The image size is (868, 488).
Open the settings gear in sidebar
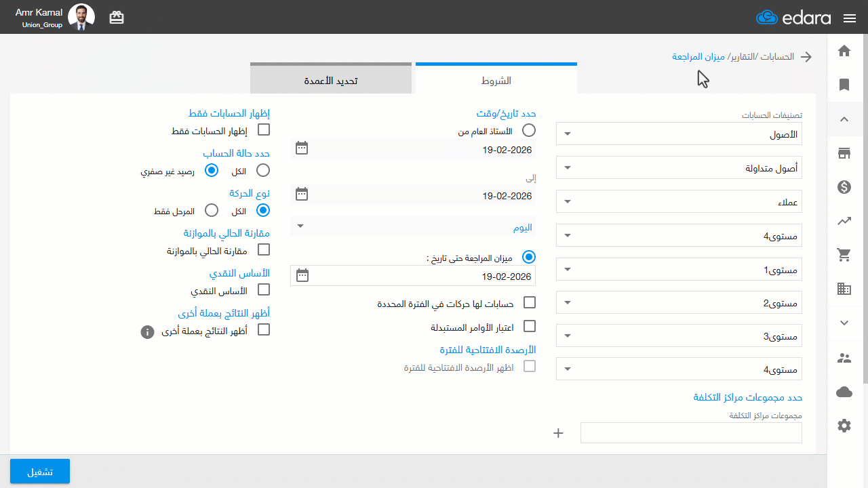(x=844, y=426)
